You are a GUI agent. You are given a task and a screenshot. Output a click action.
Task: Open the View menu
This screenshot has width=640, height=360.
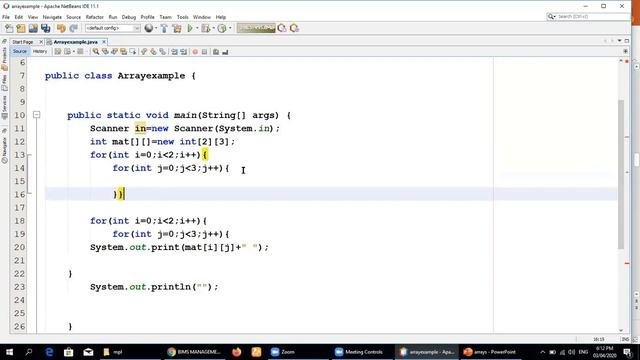pos(33,17)
